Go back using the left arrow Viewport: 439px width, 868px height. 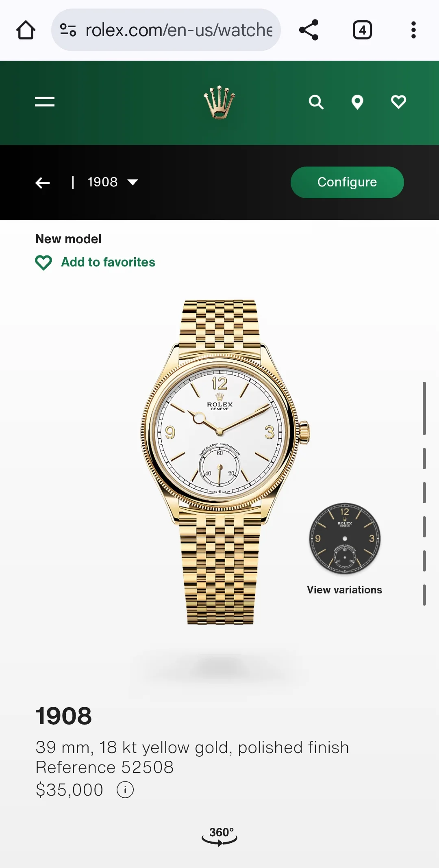[x=43, y=183]
